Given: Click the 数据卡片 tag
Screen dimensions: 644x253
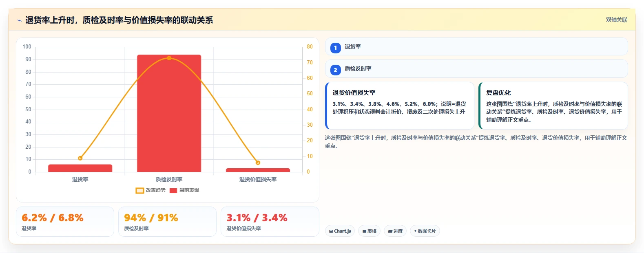Looking at the screenshot, I should click(425, 231).
